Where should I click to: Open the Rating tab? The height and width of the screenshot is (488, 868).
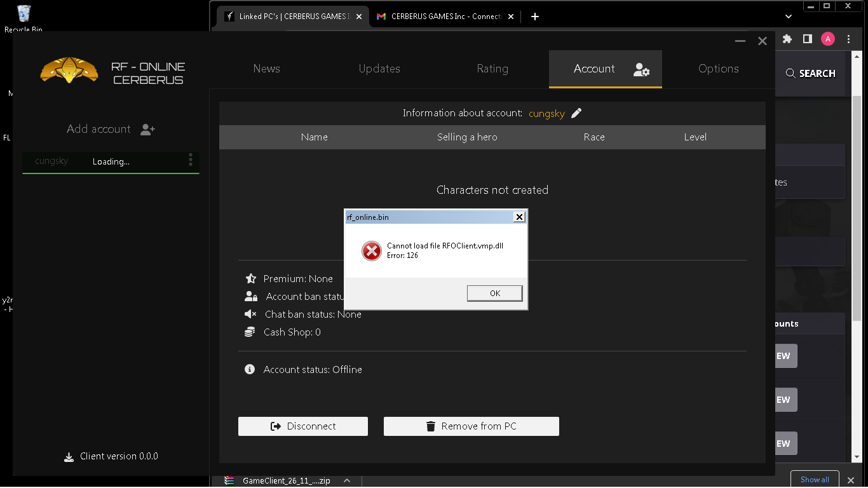(x=492, y=69)
